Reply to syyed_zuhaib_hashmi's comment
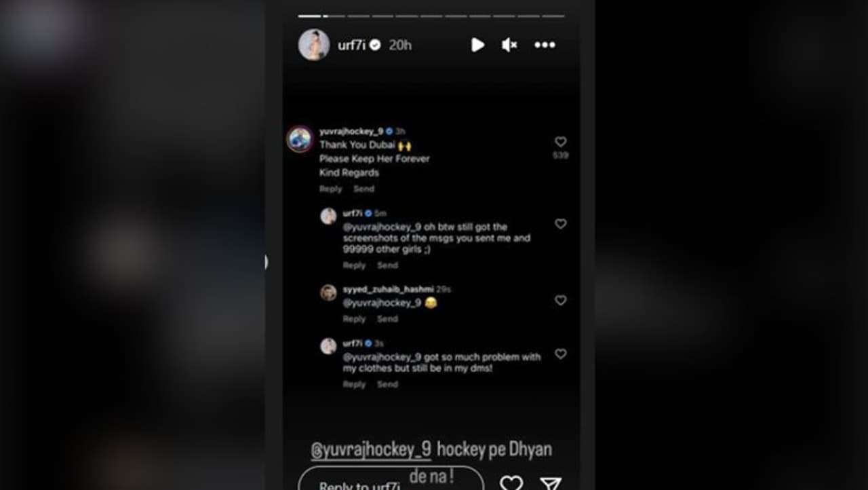This screenshot has width=868, height=490. 354,319
